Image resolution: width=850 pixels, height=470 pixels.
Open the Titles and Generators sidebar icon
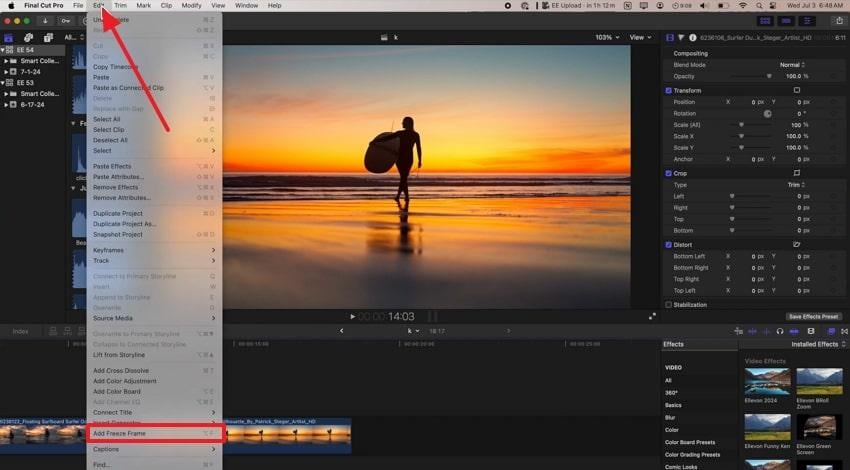(x=48, y=37)
